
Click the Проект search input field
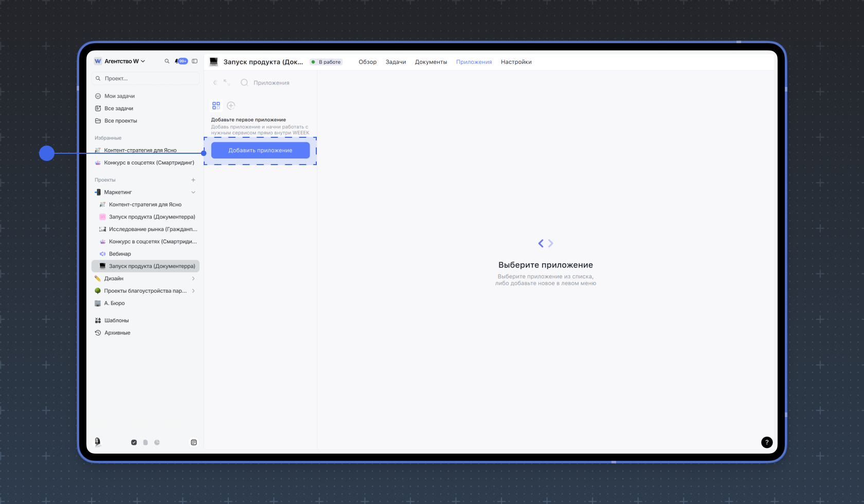pos(146,79)
